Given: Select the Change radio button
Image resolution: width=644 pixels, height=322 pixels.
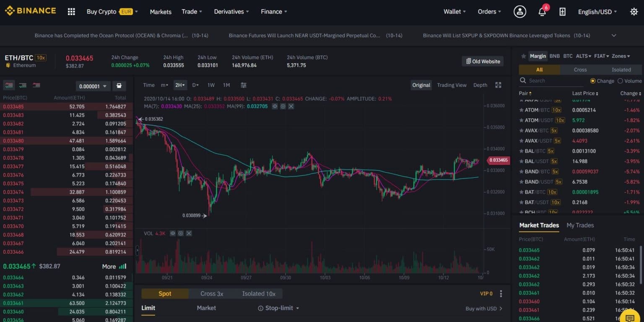Looking at the screenshot, I should [x=593, y=81].
